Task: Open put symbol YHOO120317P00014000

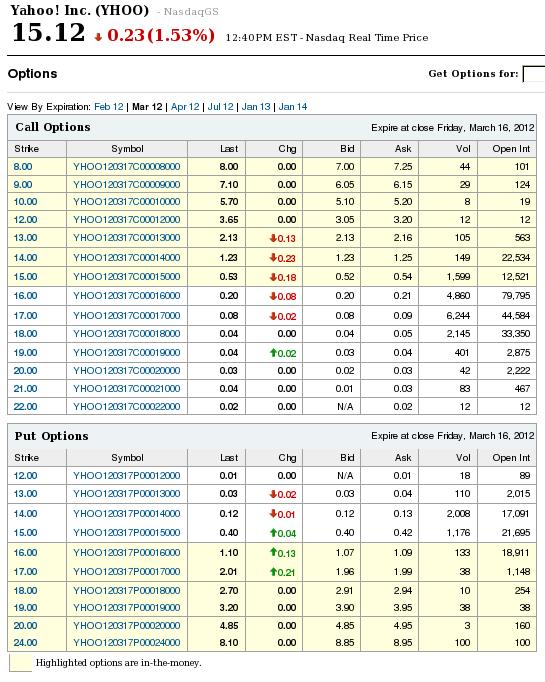Action: tap(127, 514)
